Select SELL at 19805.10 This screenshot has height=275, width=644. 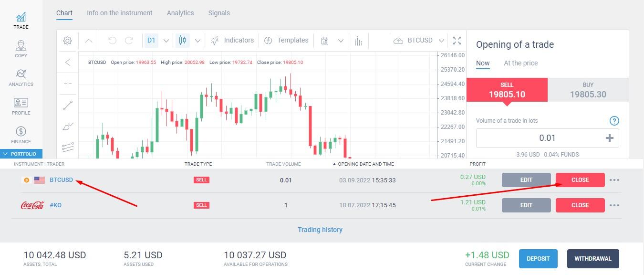pos(507,90)
